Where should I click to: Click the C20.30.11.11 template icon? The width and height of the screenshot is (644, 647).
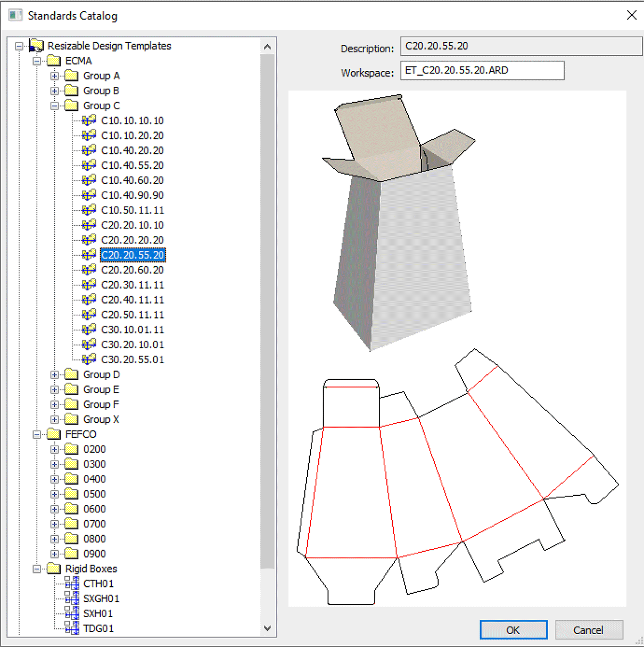[89, 284]
